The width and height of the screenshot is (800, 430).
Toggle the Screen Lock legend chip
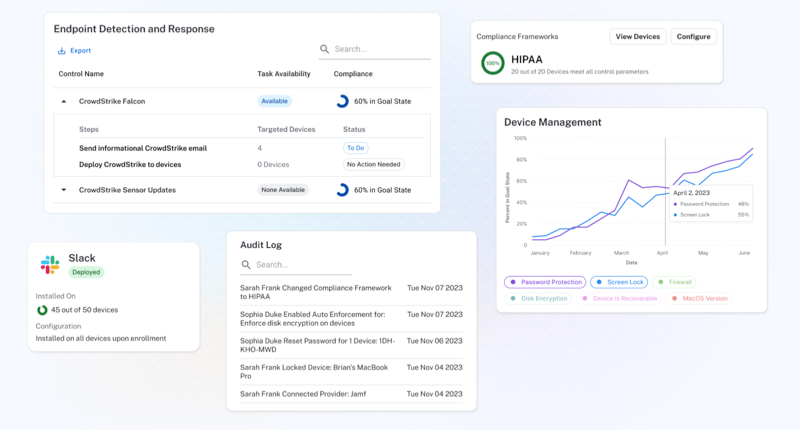tap(619, 282)
